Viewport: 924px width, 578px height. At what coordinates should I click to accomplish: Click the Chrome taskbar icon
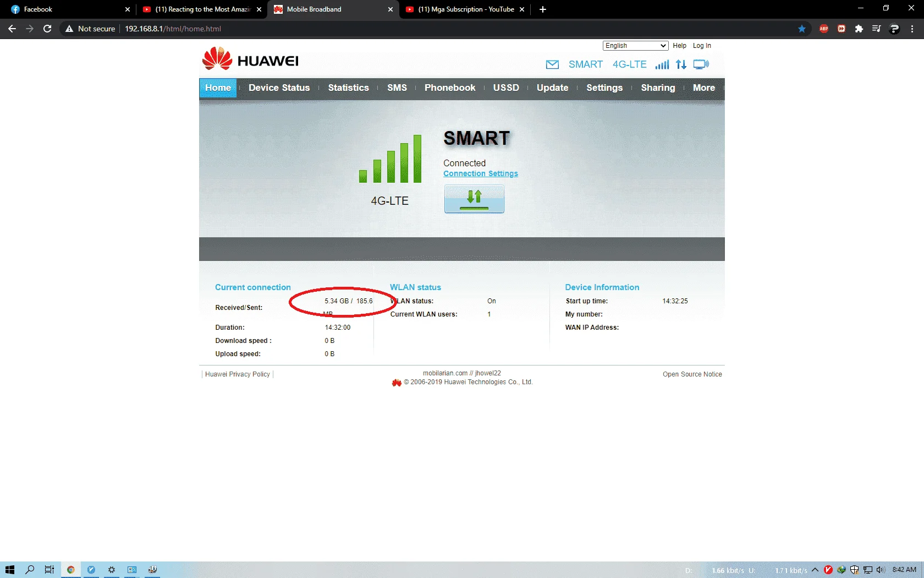click(x=70, y=570)
